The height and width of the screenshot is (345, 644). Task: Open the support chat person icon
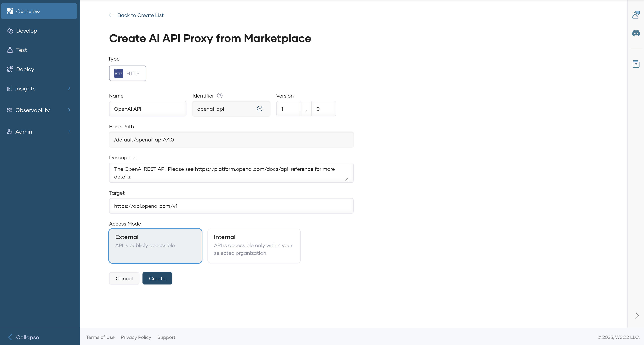(x=636, y=15)
